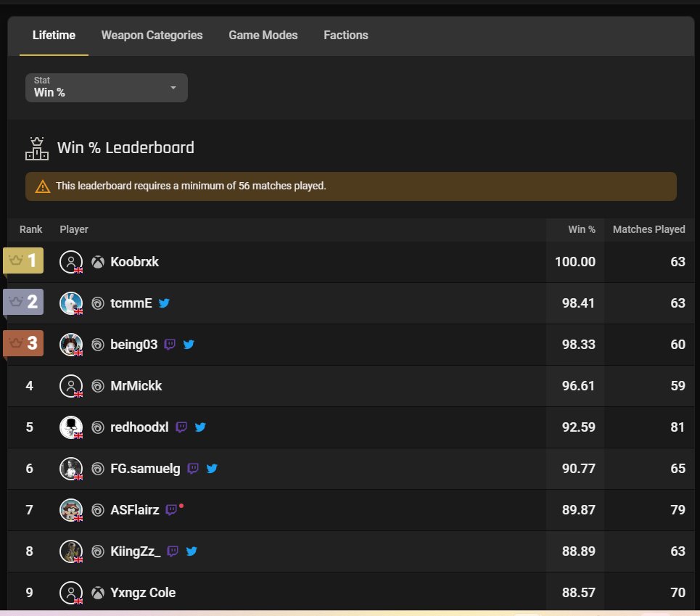This screenshot has height=616, width=700.
Task: Open being03's player profile
Action: tap(134, 345)
